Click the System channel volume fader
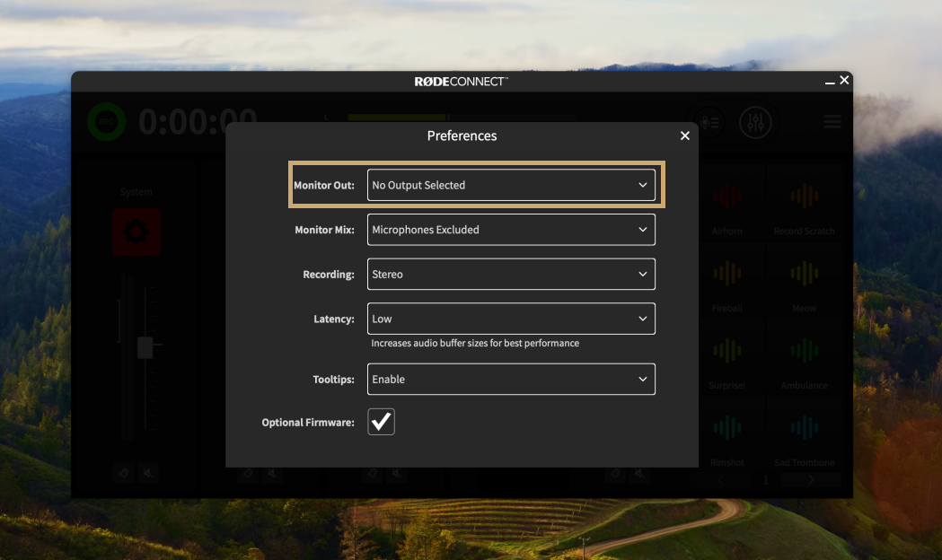 click(145, 348)
